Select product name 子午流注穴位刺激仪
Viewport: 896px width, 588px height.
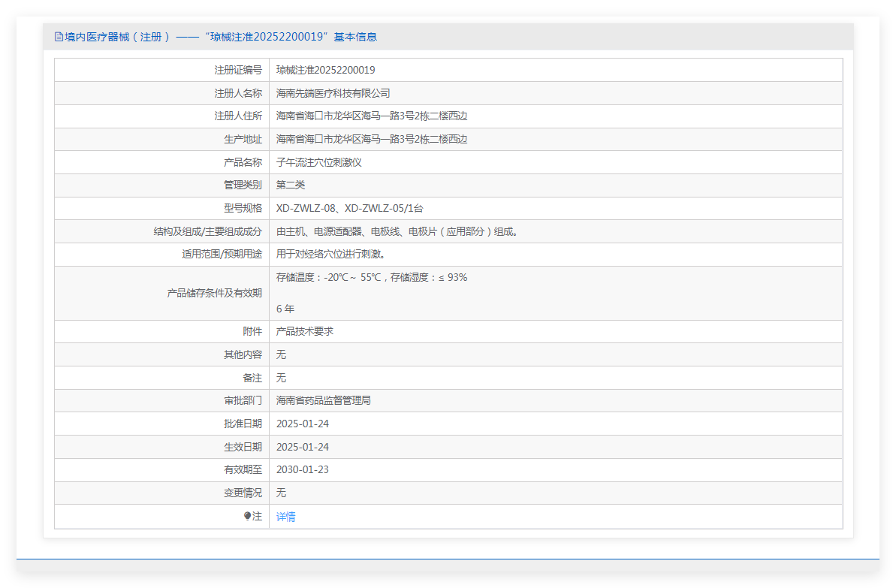pos(318,162)
